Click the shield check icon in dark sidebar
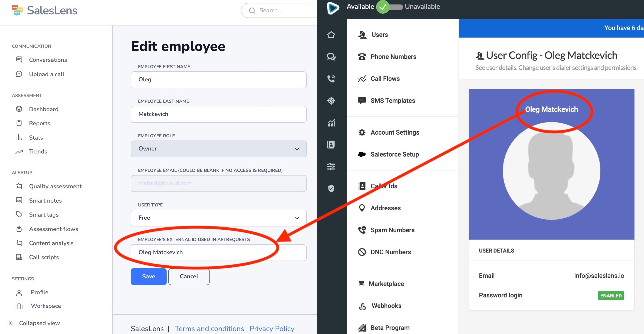Image resolution: width=644 pixels, height=334 pixels. [x=331, y=188]
